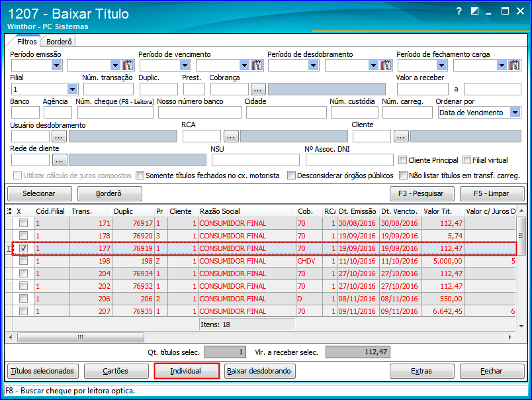Open Cobrança lookup ellipsis button
This screenshot has height=400, width=532.
[258, 89]
